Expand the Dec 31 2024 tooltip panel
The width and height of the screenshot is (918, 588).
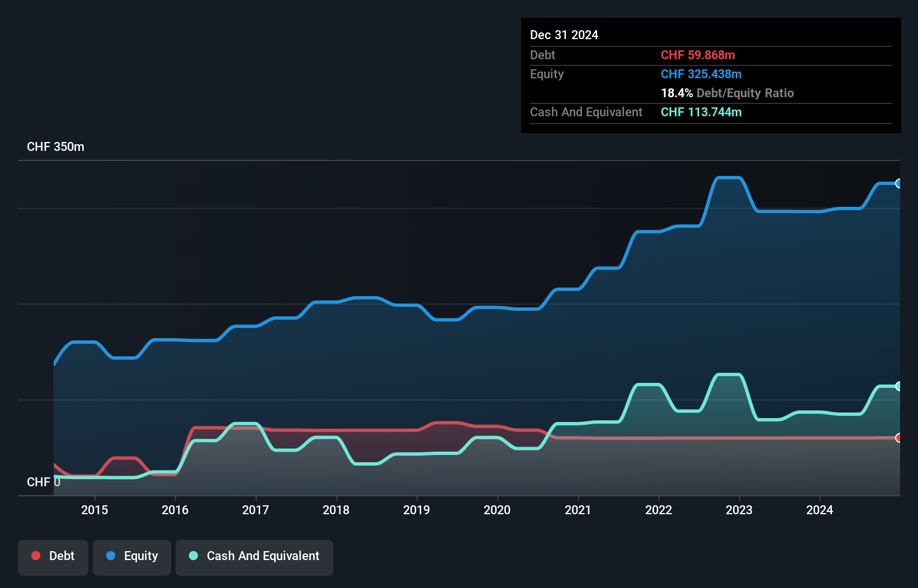[x=564, y=35]
